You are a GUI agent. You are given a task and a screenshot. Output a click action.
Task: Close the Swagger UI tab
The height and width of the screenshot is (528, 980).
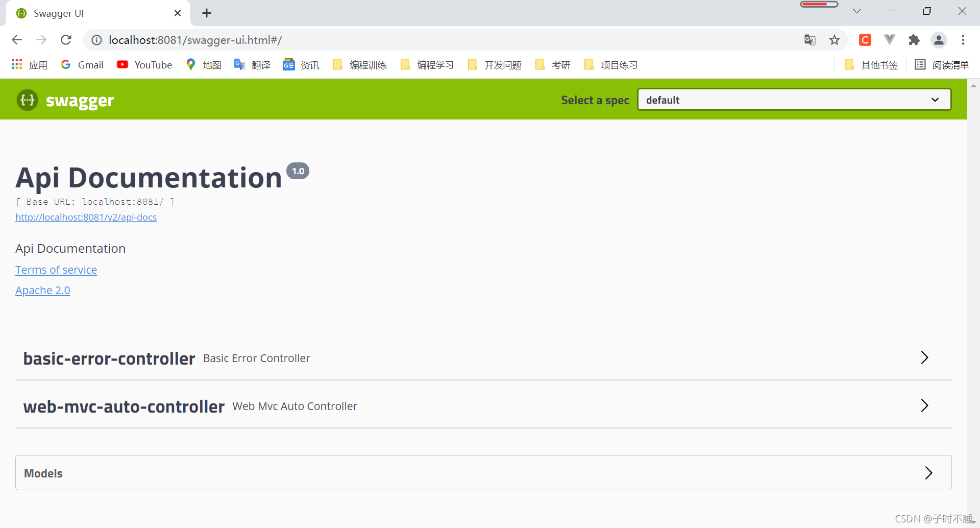tap(178, 13)
